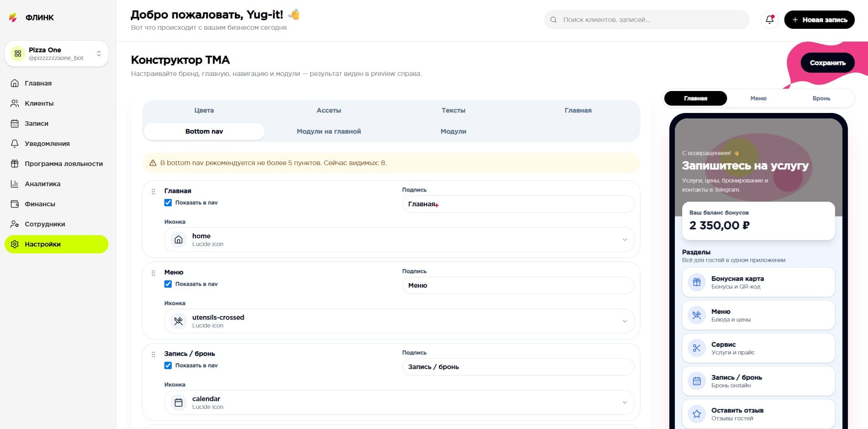The image size is (868, 429).
Task: Tap Бонусная карта gift icon in preview
Action: [697, 282]
